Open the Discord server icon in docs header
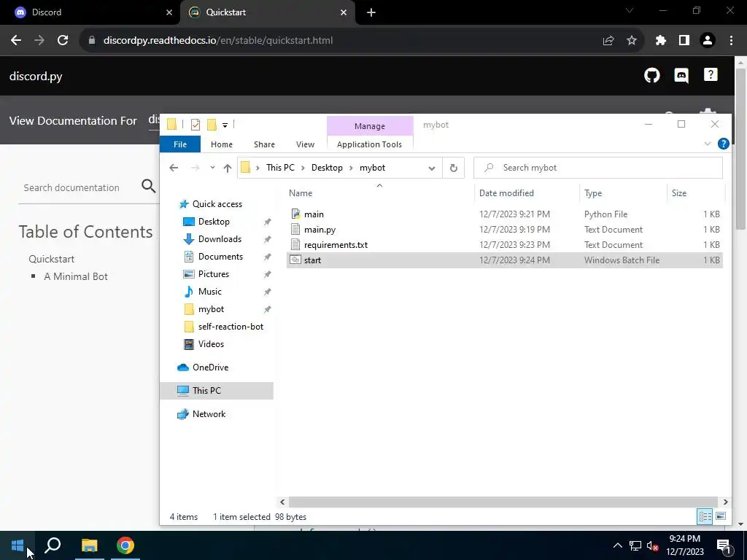 [x=681, y=75]
